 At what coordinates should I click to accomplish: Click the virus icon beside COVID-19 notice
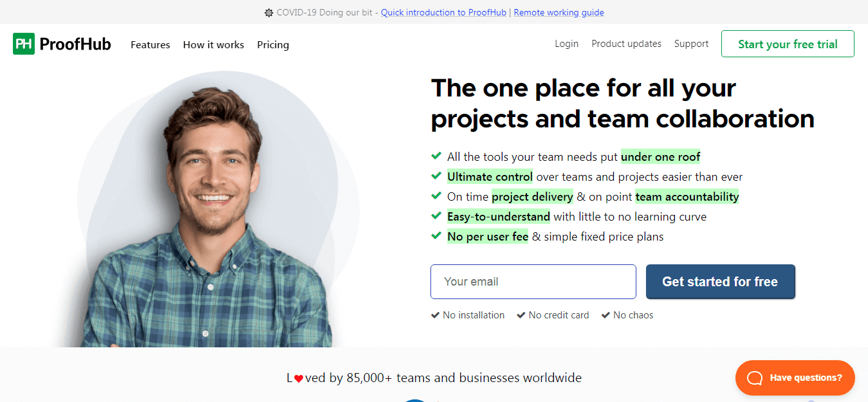click(268, 12)
